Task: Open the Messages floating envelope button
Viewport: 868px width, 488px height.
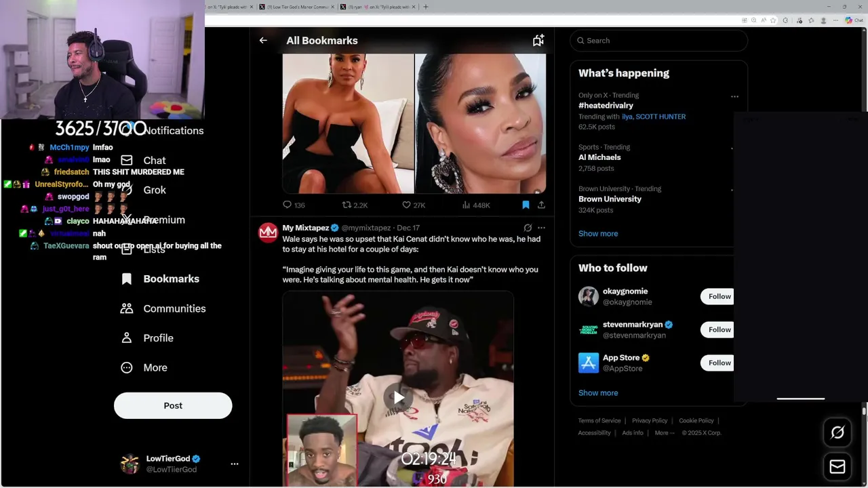Action: click(837, 466)
